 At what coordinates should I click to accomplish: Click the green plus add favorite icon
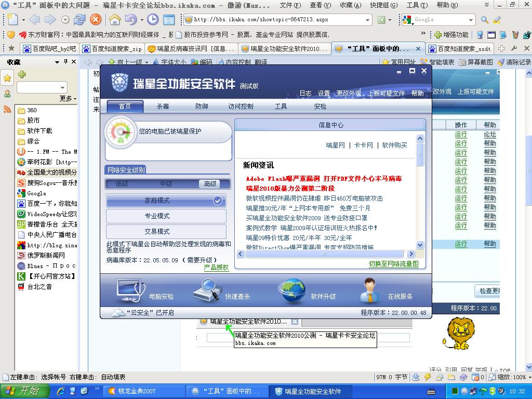pos(22,74)
